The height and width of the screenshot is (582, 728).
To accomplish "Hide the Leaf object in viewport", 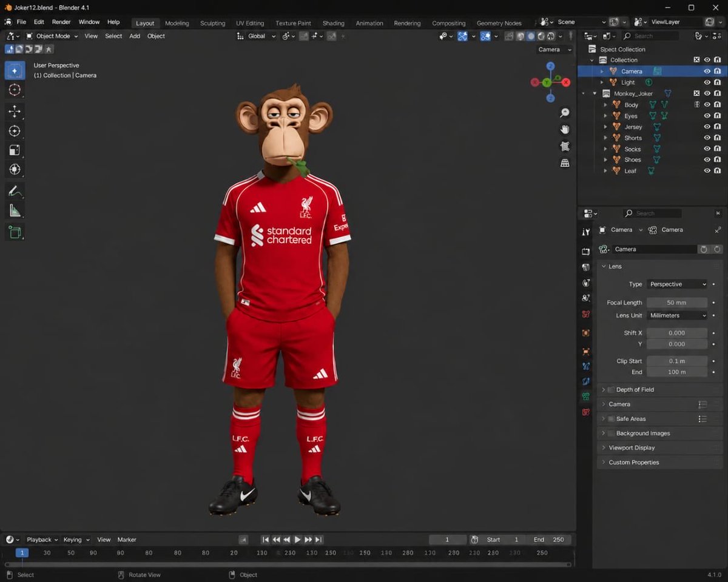I will coord(707,171).
